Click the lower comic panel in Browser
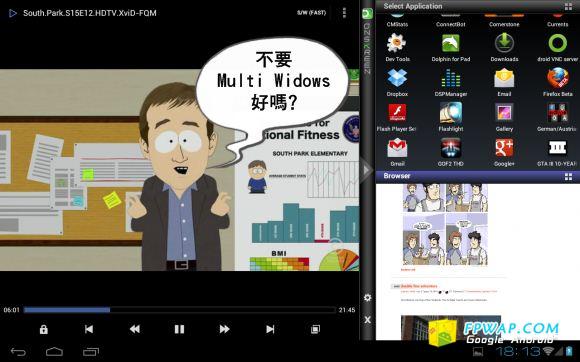Viewport: 580px width, 362px height. click(445, 239)
